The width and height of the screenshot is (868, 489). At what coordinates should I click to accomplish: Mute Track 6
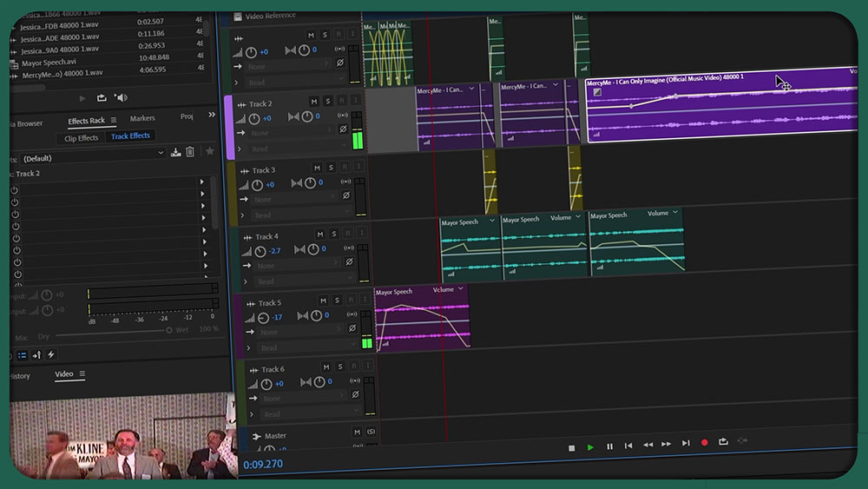click(326, 367)
